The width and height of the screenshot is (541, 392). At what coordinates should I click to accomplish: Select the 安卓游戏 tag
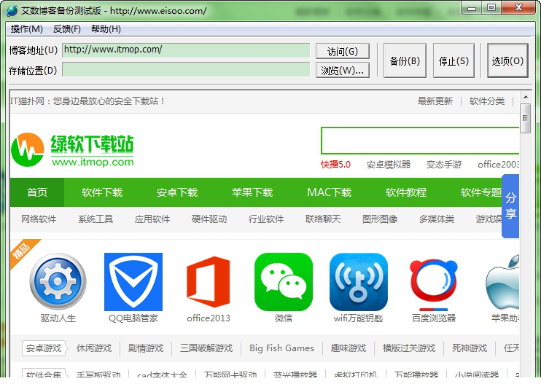44,348
